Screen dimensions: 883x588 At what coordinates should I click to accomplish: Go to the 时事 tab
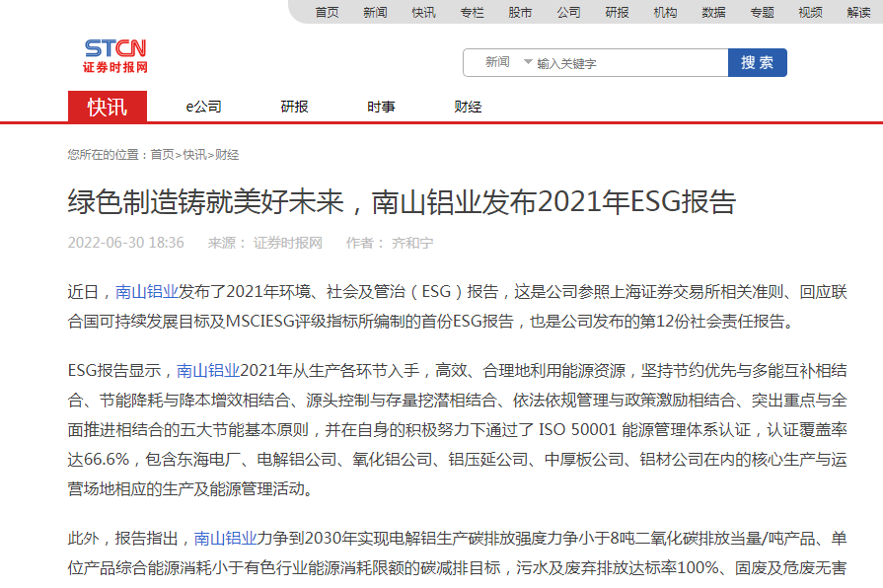pos(381,107)
